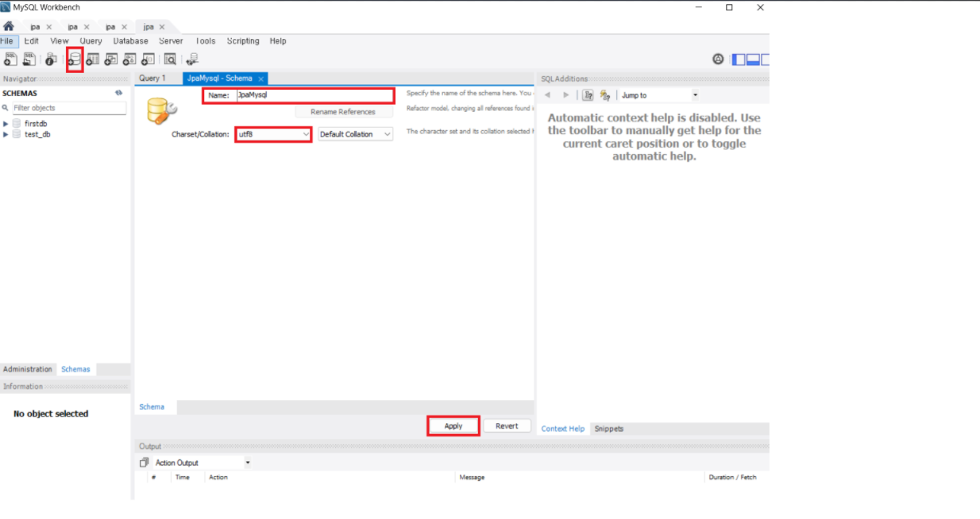Refresh the SCHEMAS list in Navigator
This screenshot has height=519, width=980.
pyautogui.click(x=119, y=93)
